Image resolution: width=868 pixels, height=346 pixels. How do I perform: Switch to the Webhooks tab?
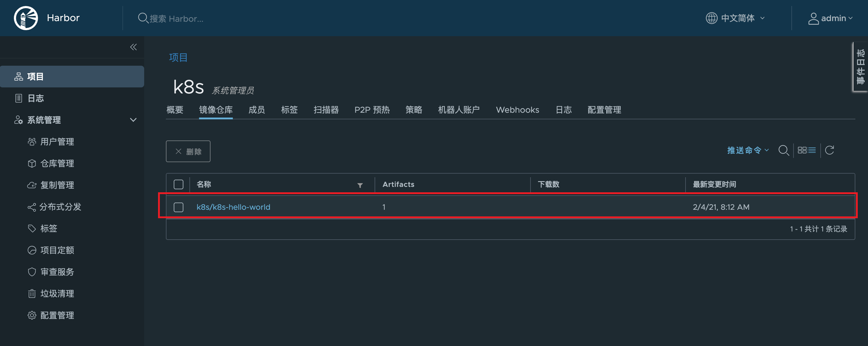[x=517, y=110]
